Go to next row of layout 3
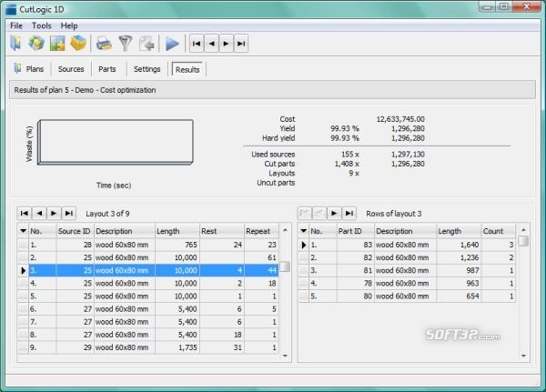Screen dimensions: 546x392 pyautogui.click(x=334, y=213)
